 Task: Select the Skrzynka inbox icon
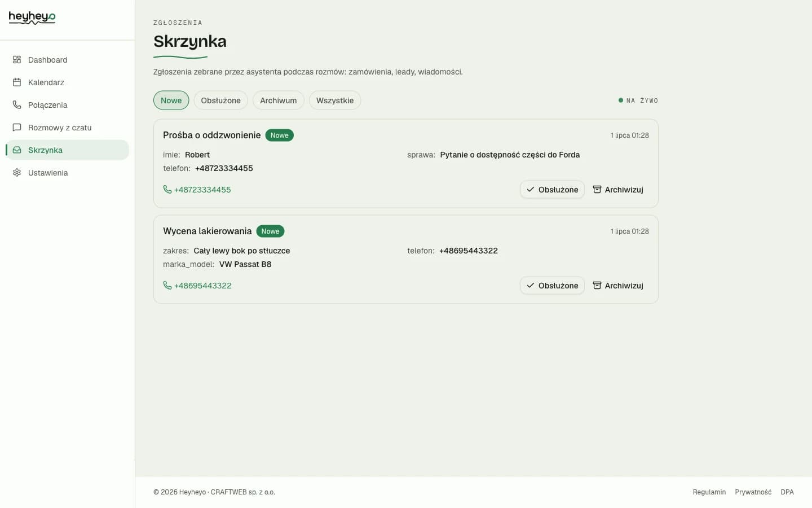tap(17, 150)
